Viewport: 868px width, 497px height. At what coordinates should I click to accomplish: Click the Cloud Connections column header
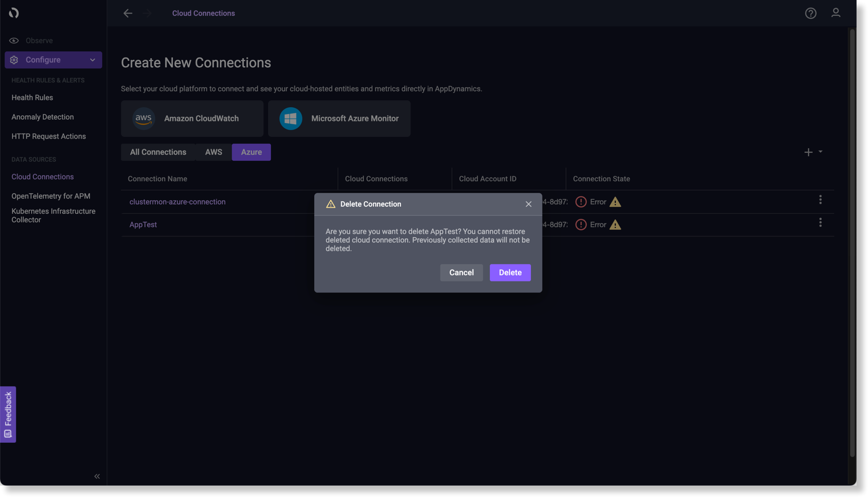tap(376, 179)
